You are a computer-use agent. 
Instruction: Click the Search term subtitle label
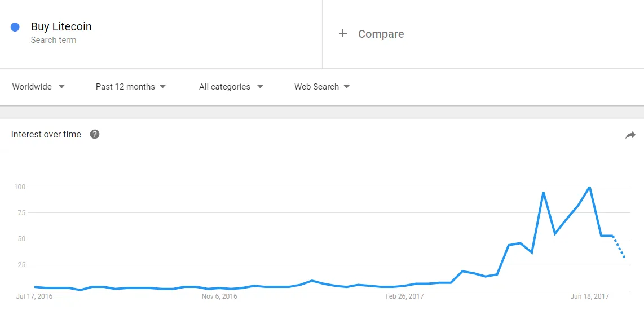pyautogui.click(x=54, y=40)
